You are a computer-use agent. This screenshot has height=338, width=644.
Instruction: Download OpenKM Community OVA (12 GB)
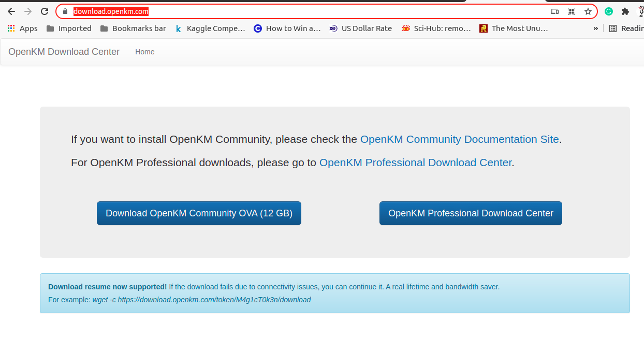coord(199,213)
